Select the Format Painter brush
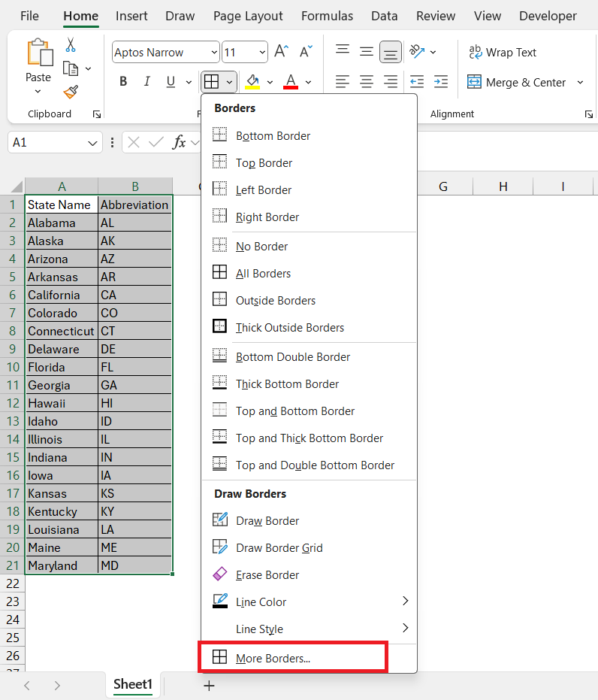This screenshot has width=598, height=700. (x=71, y=92)
